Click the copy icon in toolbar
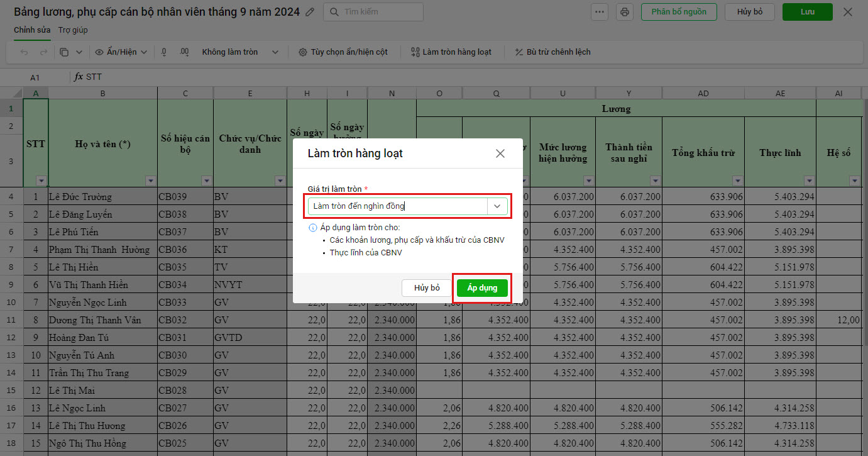Image resolution: width=868 pixels, height=456 pixels. point(64,52)
